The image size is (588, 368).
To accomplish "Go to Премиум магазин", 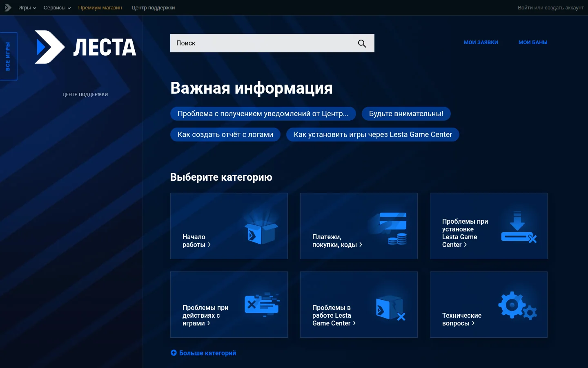I will click(x=100, y=8).
